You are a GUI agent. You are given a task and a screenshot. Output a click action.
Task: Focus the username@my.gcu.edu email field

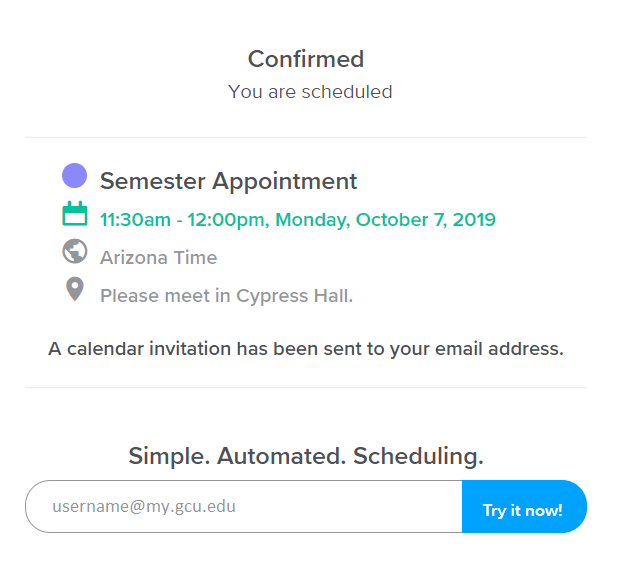click(244, 506)
